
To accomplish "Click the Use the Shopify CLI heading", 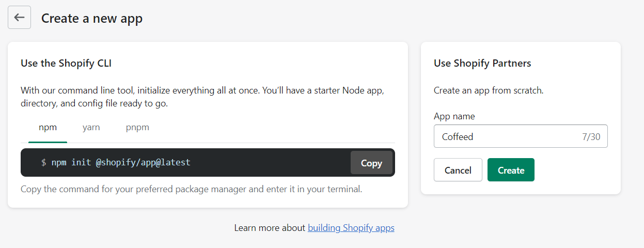I will pos(66,64).
